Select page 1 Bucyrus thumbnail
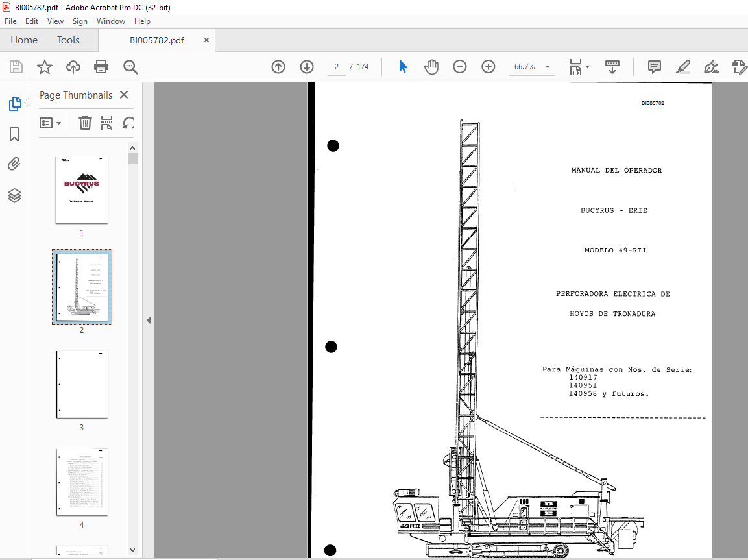Image resolution: width=748 pixels, height=560 pixels. [x=82, y=190]
